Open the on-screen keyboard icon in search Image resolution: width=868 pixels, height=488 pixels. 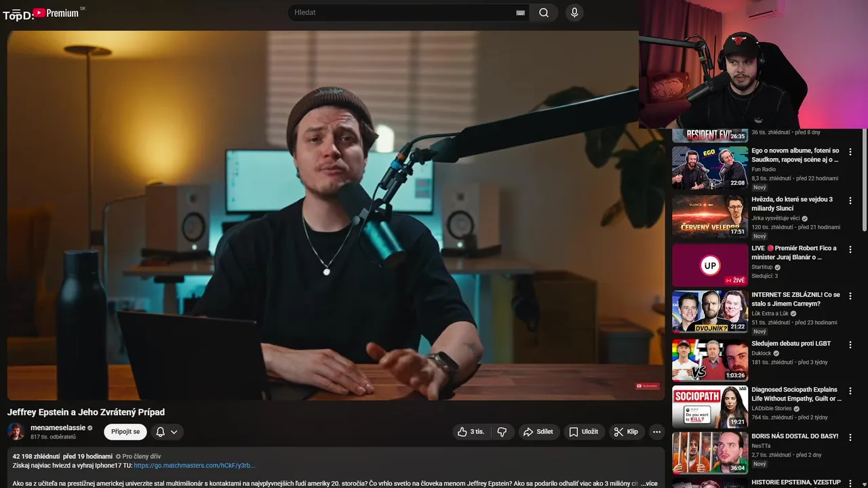click(521, 13)
